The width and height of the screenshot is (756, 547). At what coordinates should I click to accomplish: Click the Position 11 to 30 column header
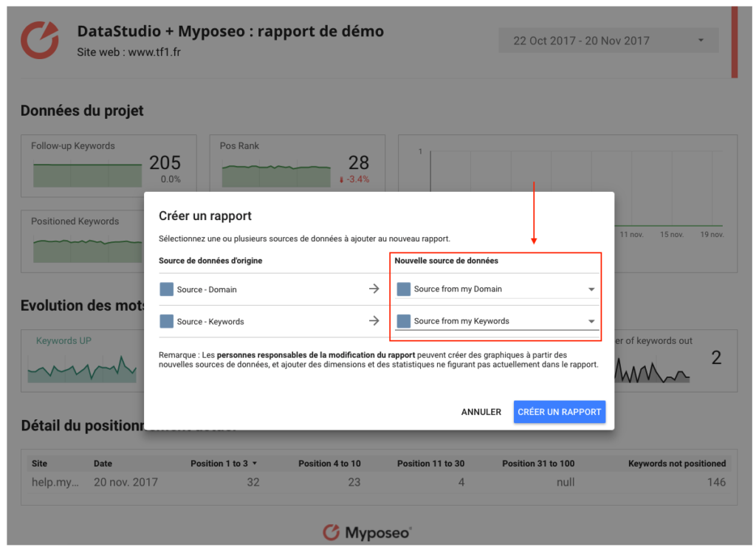point(430,464)
